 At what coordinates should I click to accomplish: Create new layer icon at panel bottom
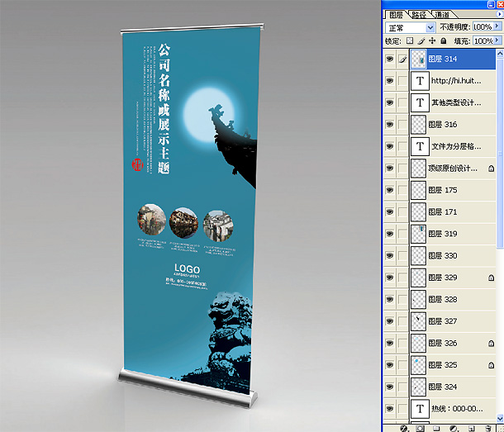click(x=471, y=429)
